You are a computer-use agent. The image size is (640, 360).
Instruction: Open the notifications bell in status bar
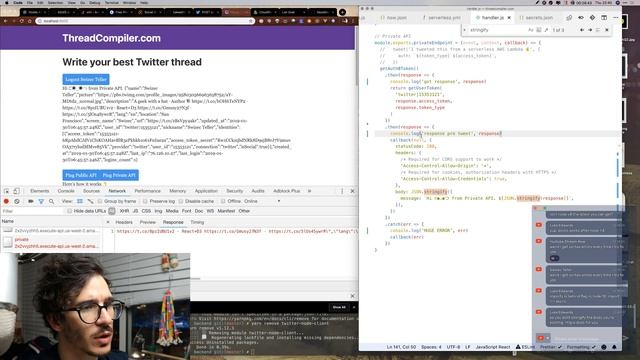(x=614, y=347)
